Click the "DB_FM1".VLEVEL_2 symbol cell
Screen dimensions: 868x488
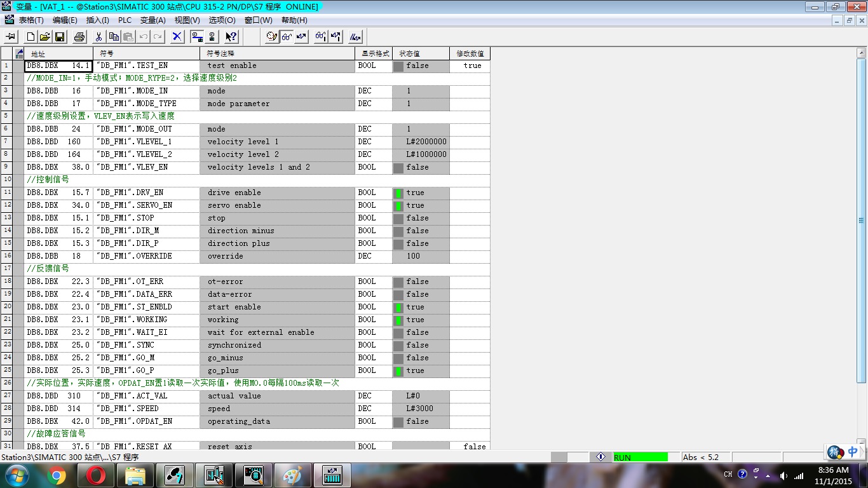pos(146,154)
